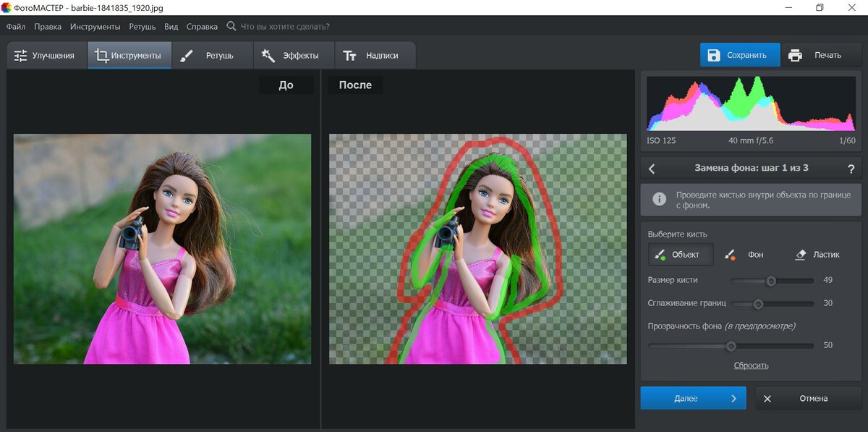Viewport: 868px width, 432px height.
Task: Choose the Ластик eraser brush
Action: 817,255
